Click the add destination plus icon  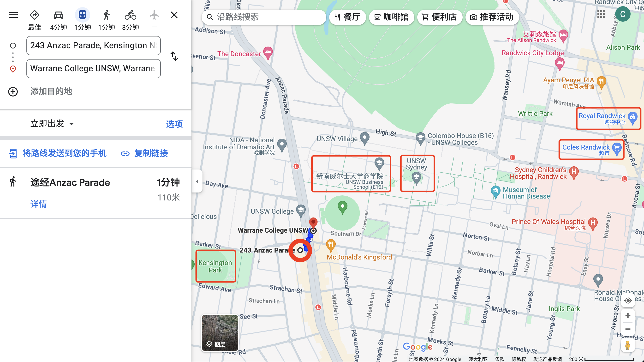[13, 91]
